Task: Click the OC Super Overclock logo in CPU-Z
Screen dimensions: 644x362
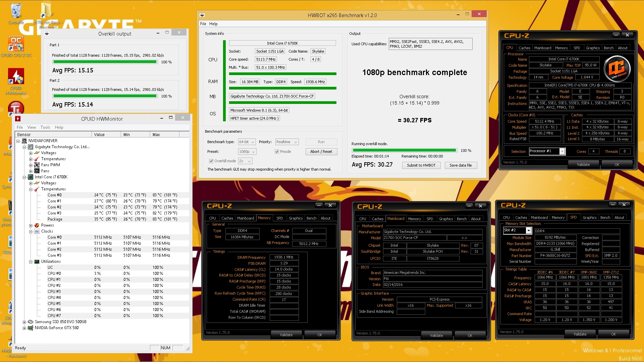Action: pyautogui.click(x=617, y=69)
